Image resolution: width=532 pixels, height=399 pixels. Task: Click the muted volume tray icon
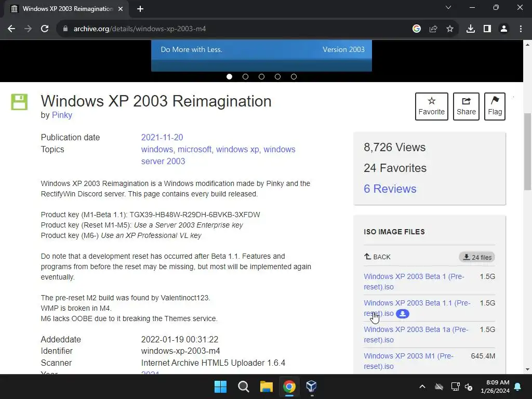point(469,387)
